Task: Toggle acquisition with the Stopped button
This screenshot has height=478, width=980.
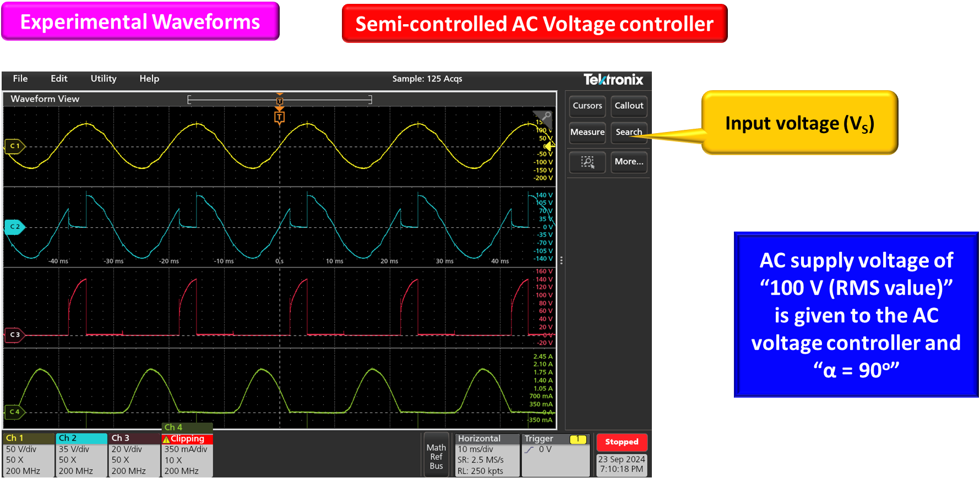Action: click(x=622, y=442)
